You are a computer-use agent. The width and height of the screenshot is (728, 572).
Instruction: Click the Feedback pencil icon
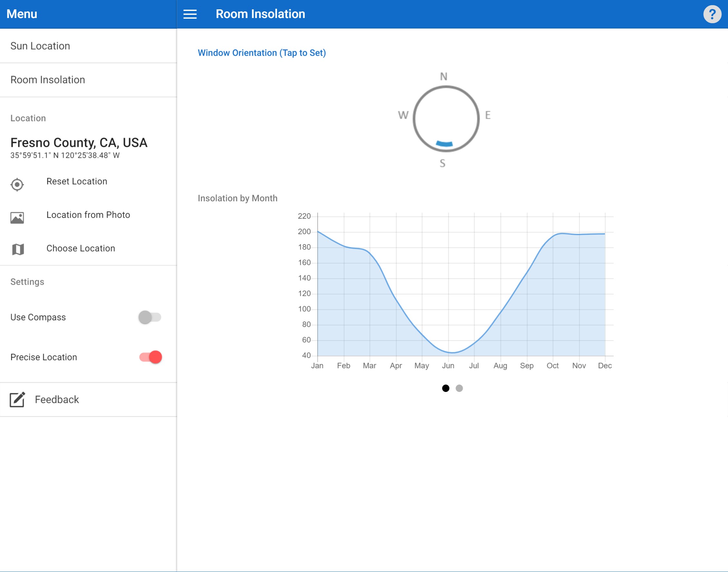tap(17, 399)
